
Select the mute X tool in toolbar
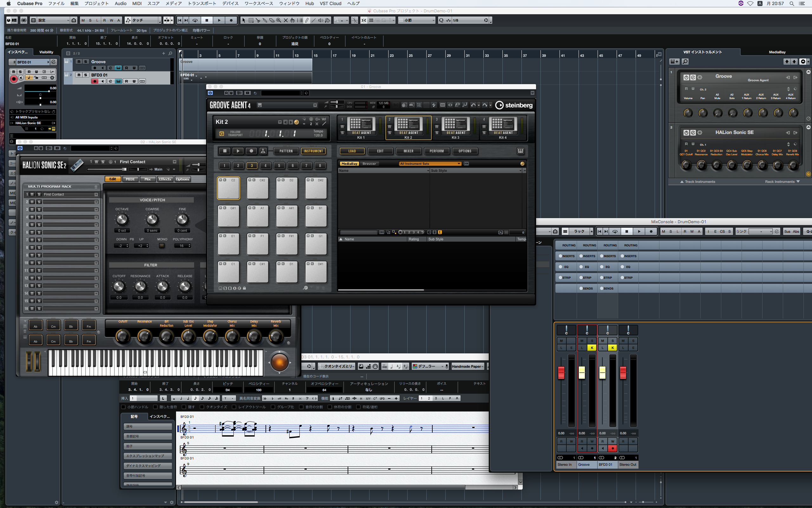285,20
